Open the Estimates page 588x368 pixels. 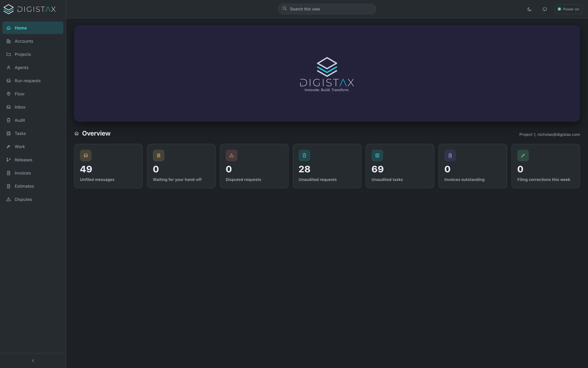pyautogui.click(x=33, y=186)
